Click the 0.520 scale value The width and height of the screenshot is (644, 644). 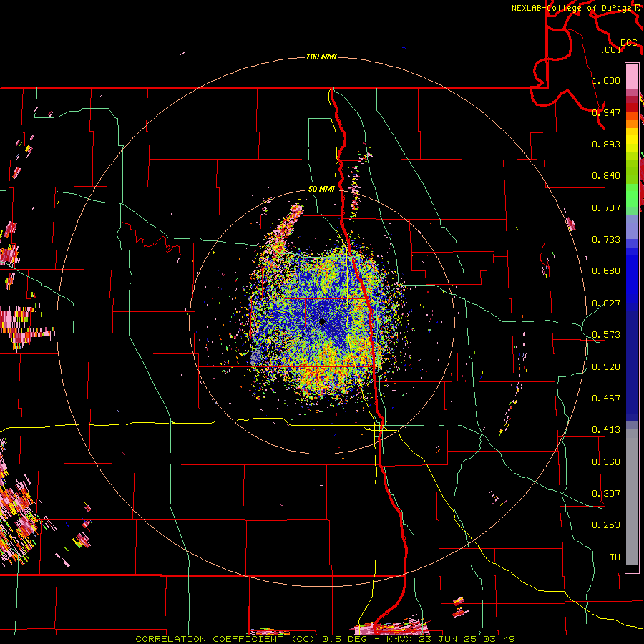(x=606, y=367)
